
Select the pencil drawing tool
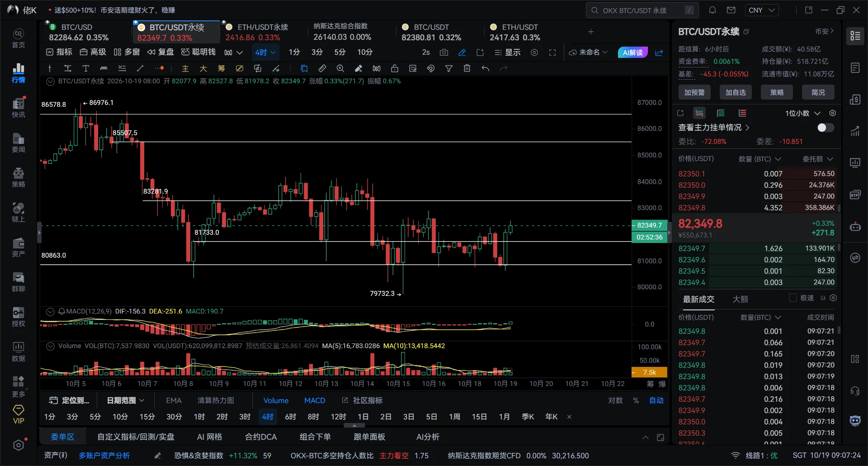point(462,52)
